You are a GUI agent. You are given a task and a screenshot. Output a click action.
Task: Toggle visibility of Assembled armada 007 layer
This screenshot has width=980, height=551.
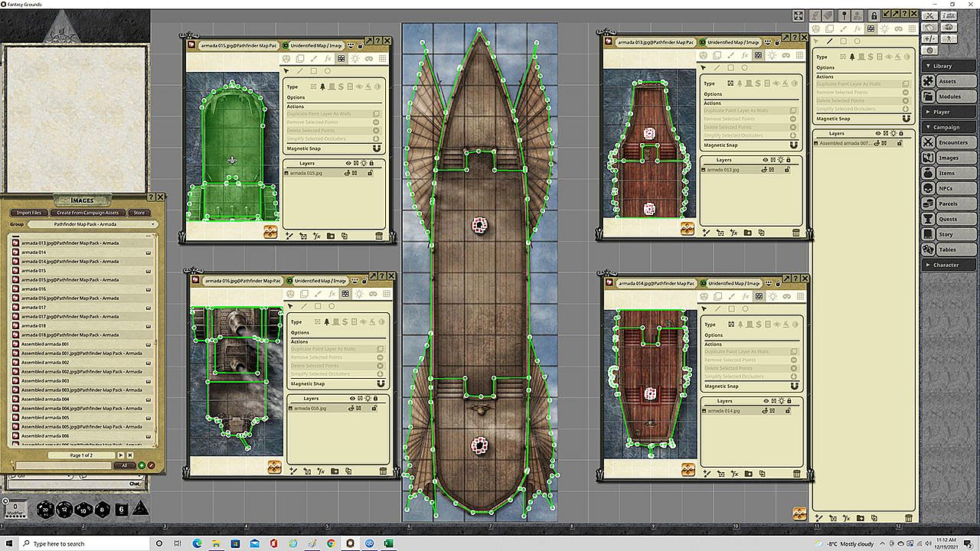[877, 143]
